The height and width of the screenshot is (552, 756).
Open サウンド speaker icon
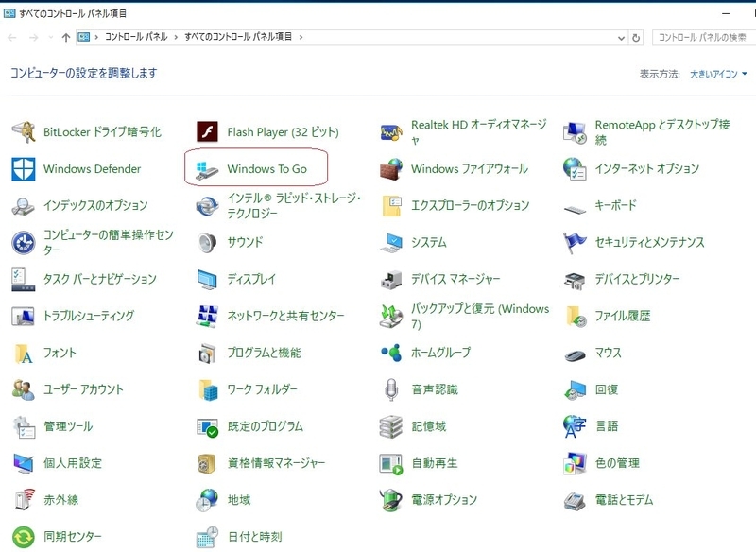pyautogui.click(x=207, y=243)
